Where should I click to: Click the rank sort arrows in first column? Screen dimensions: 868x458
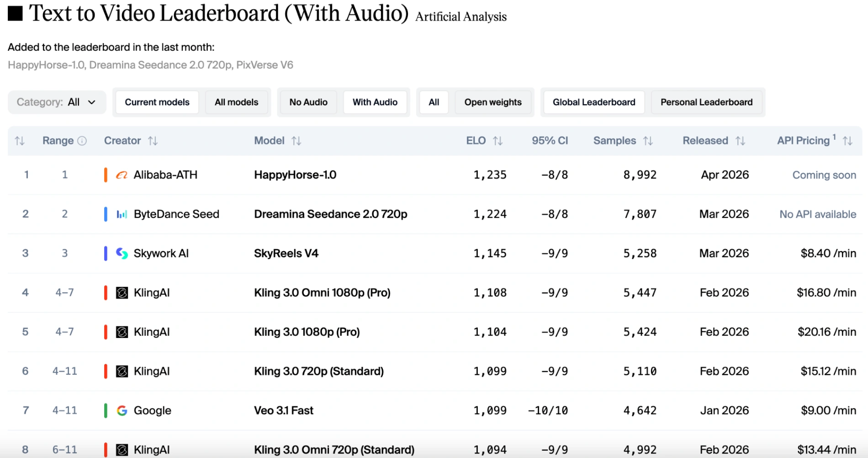20,141
